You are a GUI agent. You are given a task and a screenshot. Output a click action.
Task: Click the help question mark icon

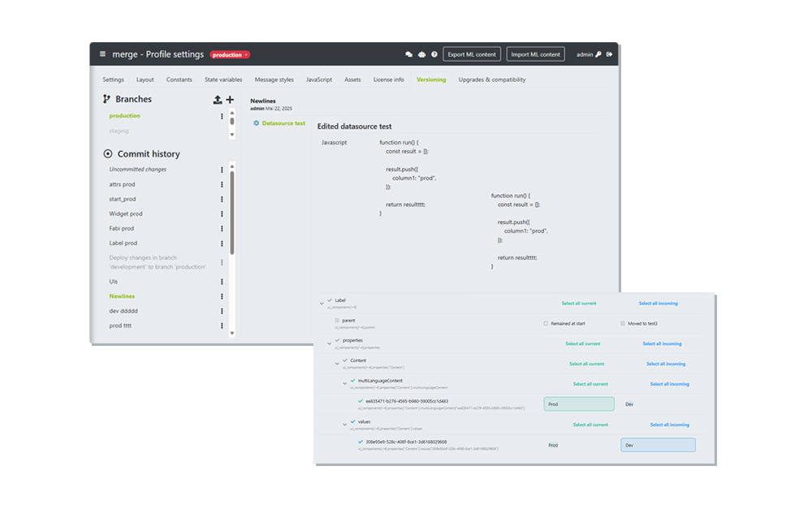pos(434,54)
